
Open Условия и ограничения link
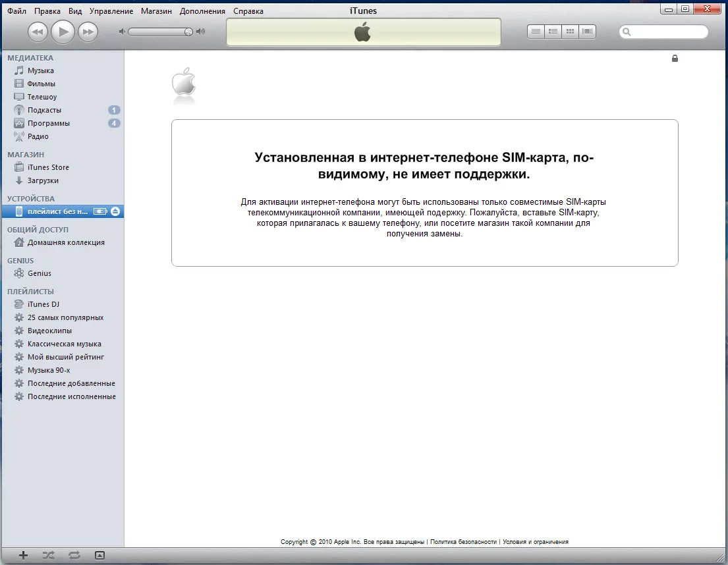536,542
